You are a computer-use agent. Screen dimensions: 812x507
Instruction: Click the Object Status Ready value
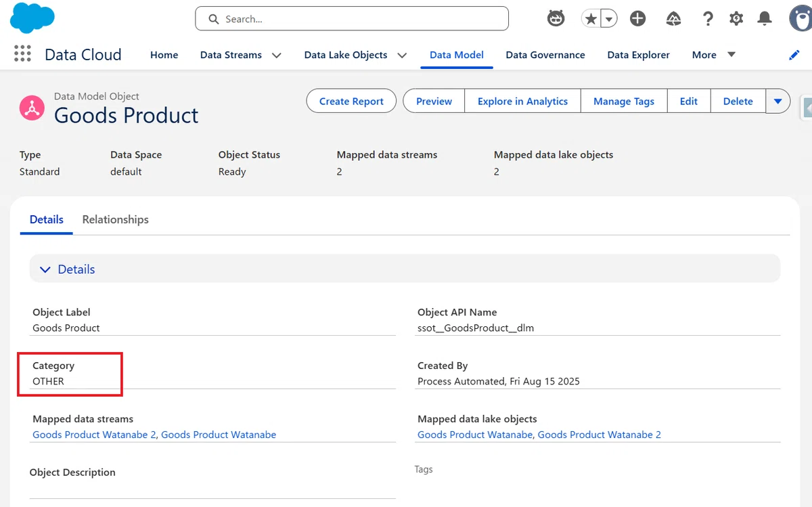click(232, 171)
